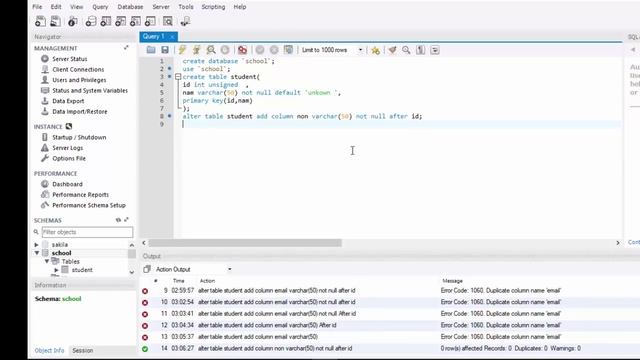Image resolution: width=640 pixels, height=360 pixels.
Task: Open Status and System Variables
Action: point(90,91)
